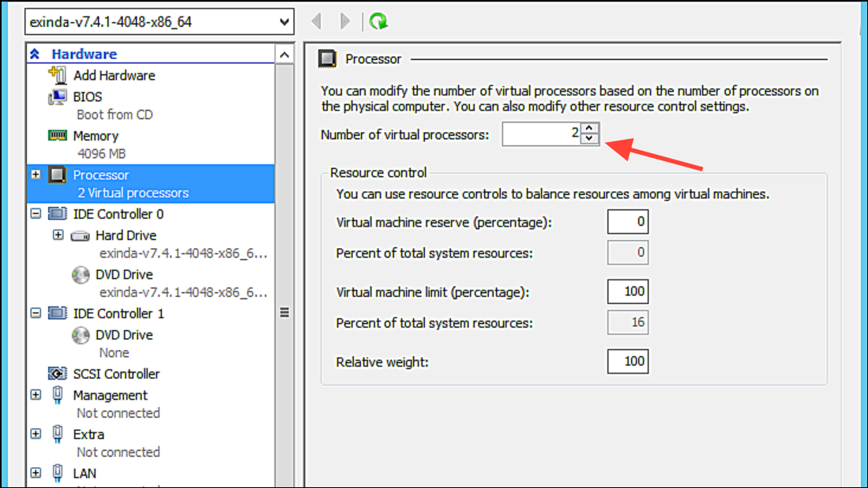Expand the Extra network adapter node
Image resolution: width=868 pixels, height=488 pixels.
coord(36,434)
